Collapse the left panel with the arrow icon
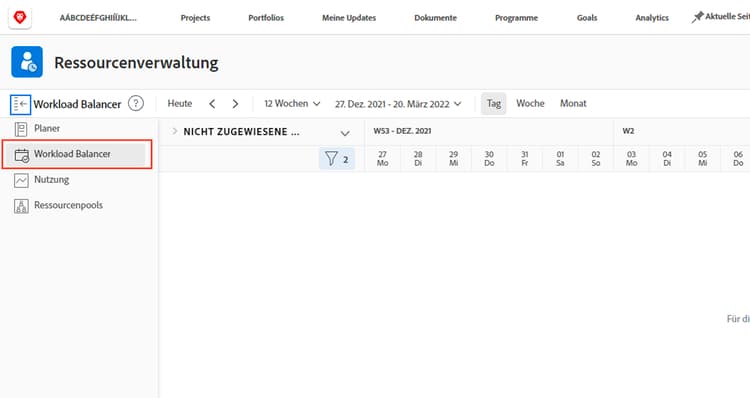 21,104
